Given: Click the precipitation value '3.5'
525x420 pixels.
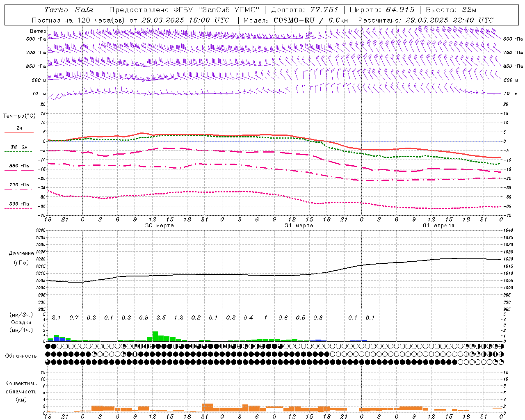Looking at the screenshot, I should [161, 318].
